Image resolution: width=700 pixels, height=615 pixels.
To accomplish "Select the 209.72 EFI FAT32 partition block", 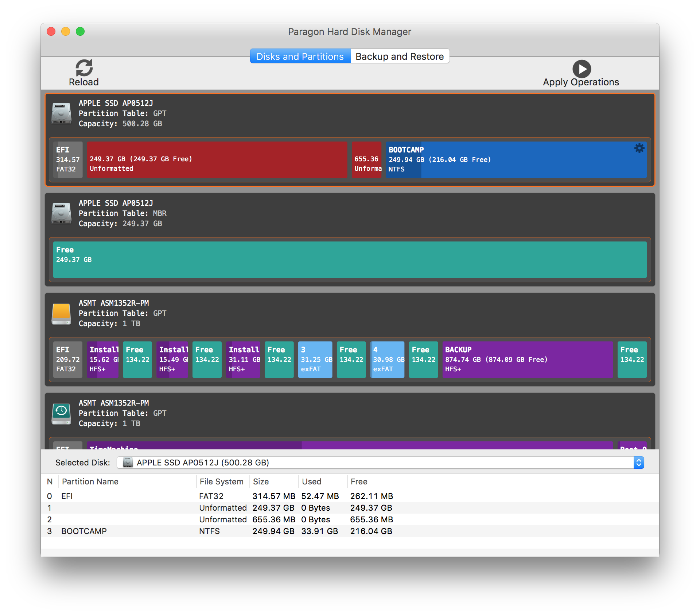I will point(68,359).
